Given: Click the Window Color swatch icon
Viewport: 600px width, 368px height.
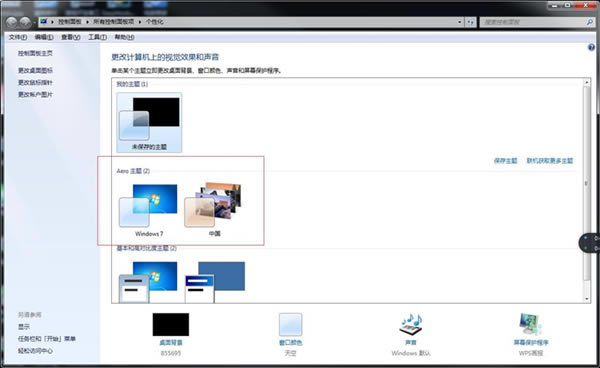Looking at the screenshot, I should [x=290, y=324].
